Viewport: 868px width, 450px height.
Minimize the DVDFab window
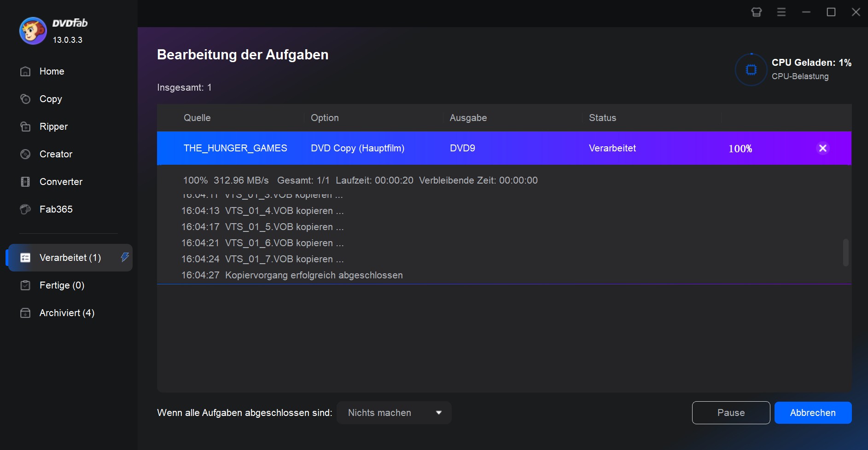tap(806, 12)
